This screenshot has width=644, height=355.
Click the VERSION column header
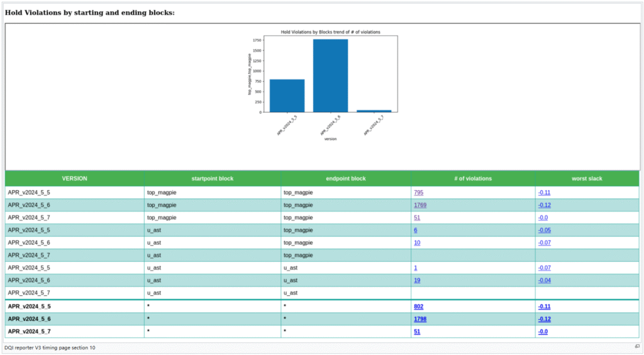point(74,179)
